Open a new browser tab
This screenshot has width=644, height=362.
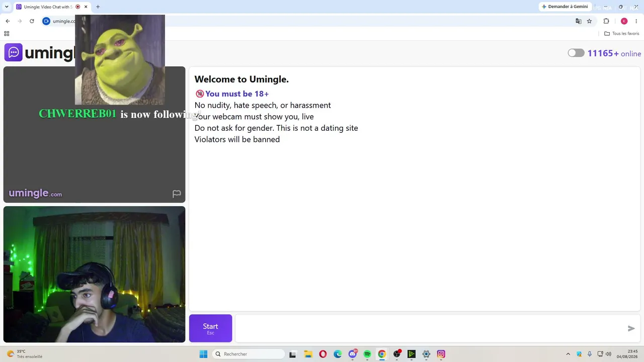tap(98, 7)
